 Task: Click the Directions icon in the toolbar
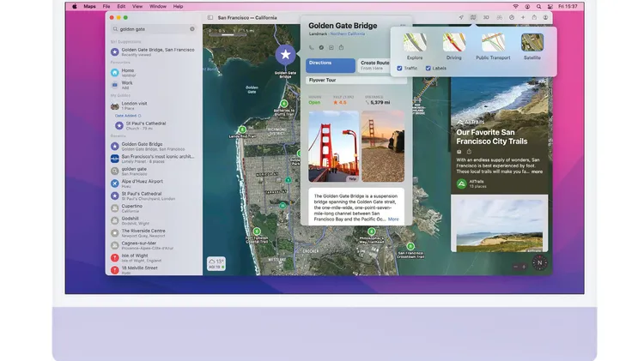coord(512,18)
